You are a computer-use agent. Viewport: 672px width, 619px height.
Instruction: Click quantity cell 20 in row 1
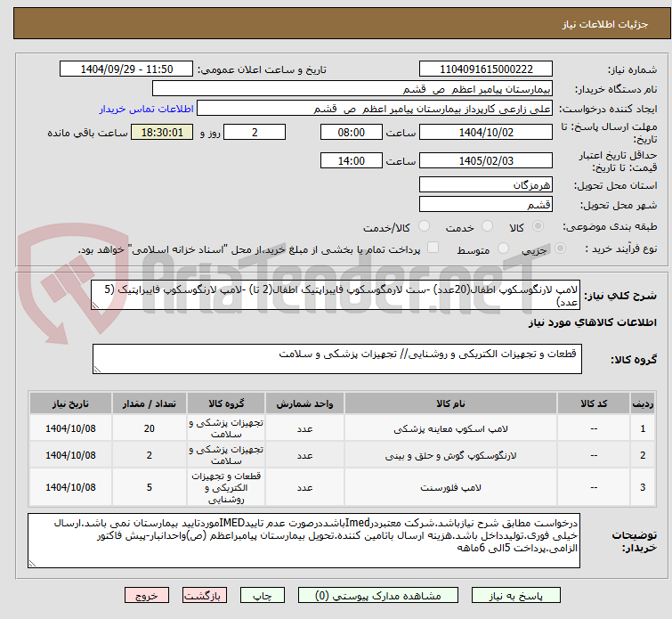point(150,428)
